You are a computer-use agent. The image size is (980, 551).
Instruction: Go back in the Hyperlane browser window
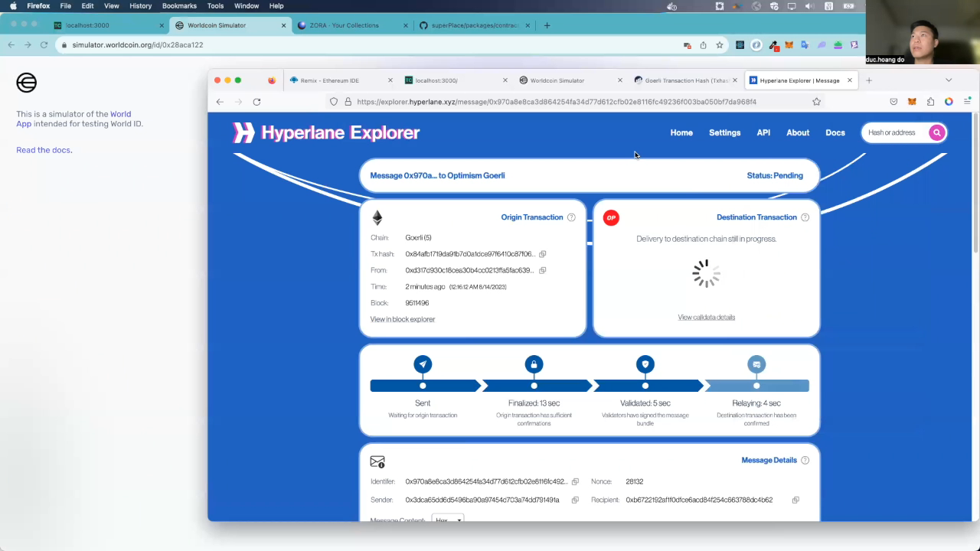click(220, 102)
